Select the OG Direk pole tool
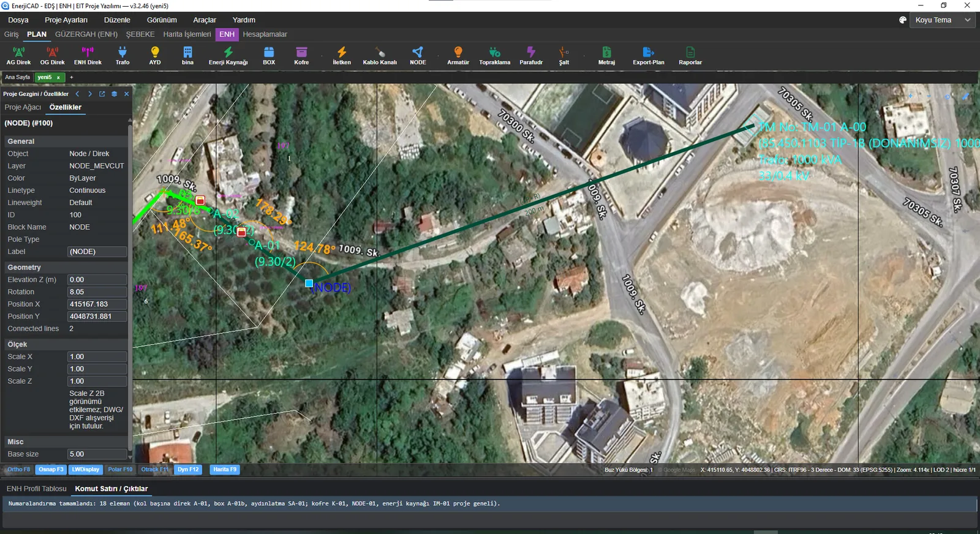This screenshot has height=534, width=980. (52, 56)
